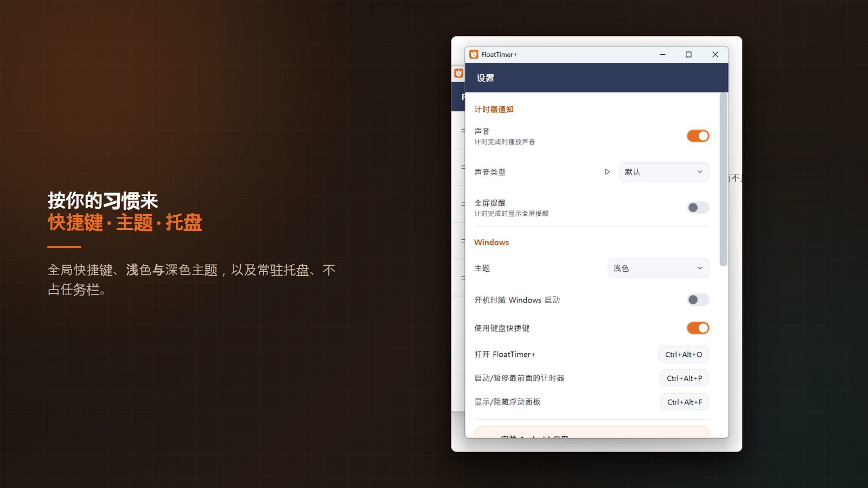Click the settings panel vertical scrollbar
Image resolution: width=868 pixels, height=488 pixels.
tap(723, 179)
